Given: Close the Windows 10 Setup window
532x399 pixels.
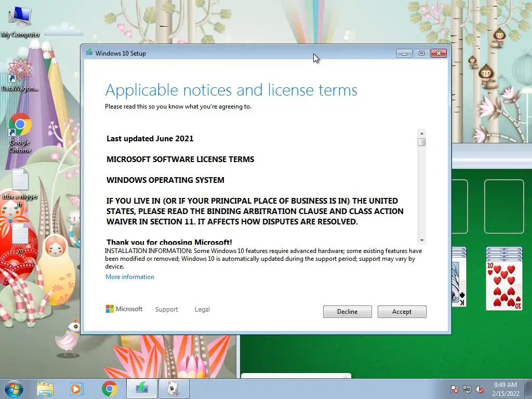Looking at the screenshot, I should (x=438, y=54).
